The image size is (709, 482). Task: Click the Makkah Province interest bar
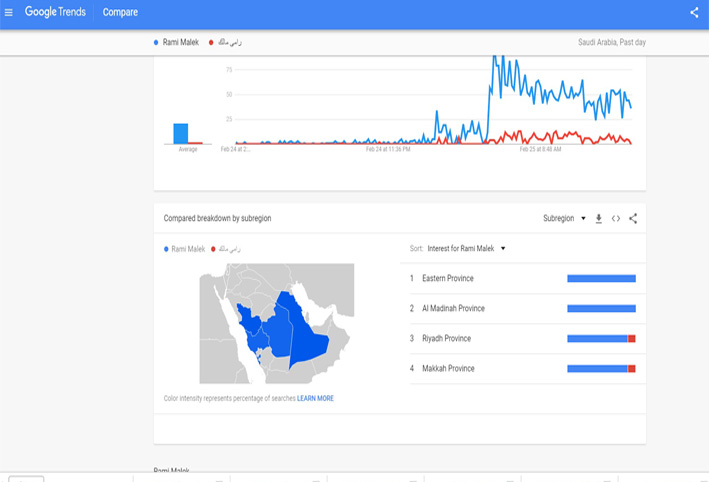(601, 369)
